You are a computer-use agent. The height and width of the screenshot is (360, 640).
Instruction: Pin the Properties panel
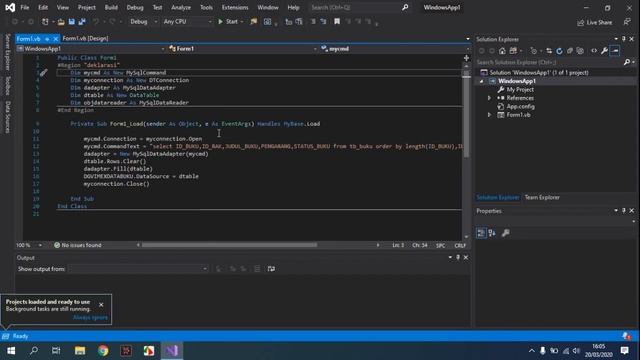point(624,211)
